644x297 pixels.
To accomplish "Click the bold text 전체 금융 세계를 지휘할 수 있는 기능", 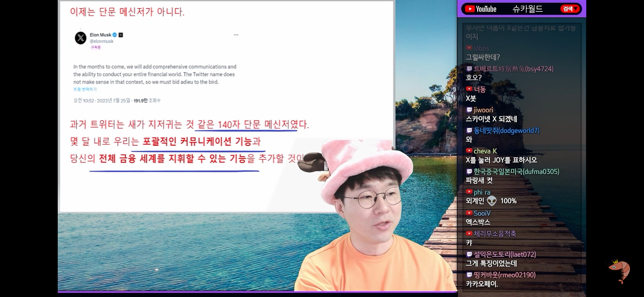I will [x=173, y=158].
